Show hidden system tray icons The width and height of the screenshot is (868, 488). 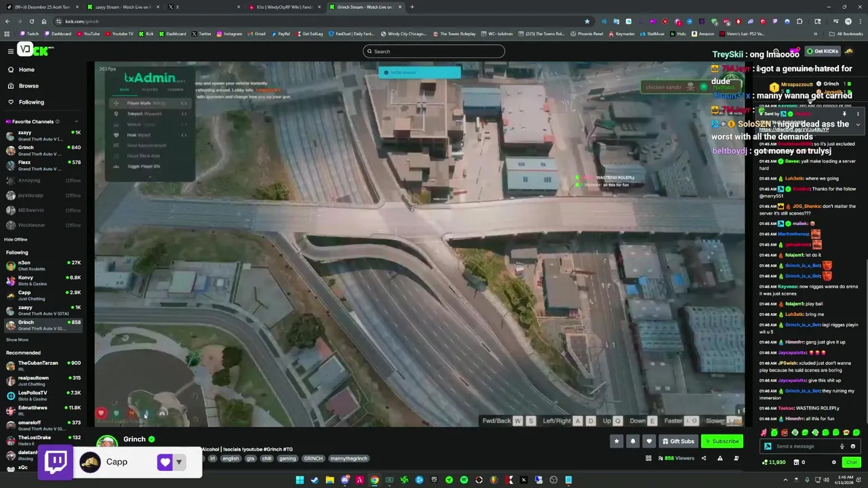(x=786, y=480)
